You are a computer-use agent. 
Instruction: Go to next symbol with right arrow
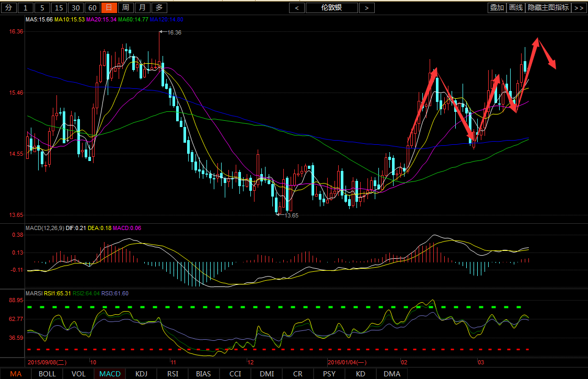367,7
